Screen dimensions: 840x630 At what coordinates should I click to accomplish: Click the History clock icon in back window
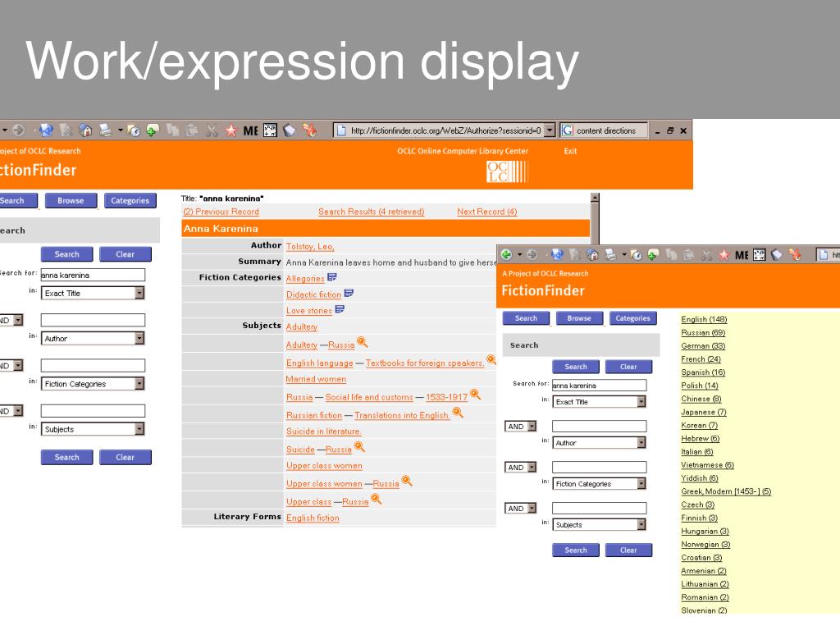tap(133, 130)
